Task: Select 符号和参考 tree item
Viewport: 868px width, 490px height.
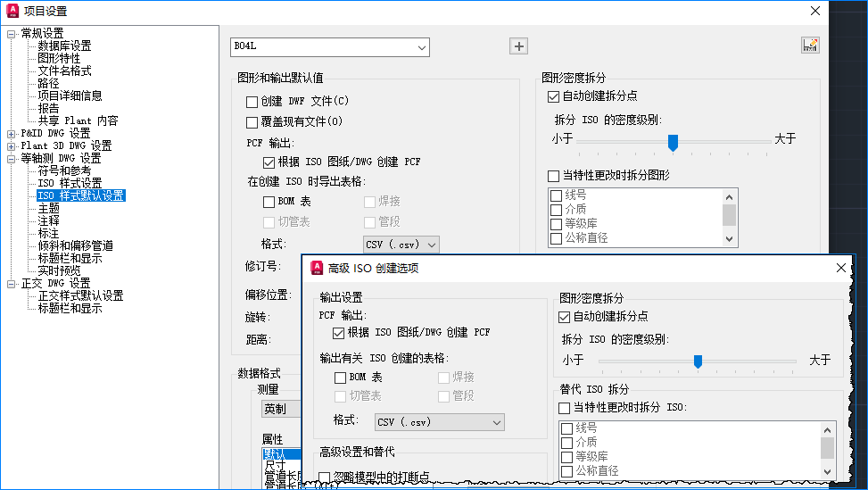Action: click(64, 170)
